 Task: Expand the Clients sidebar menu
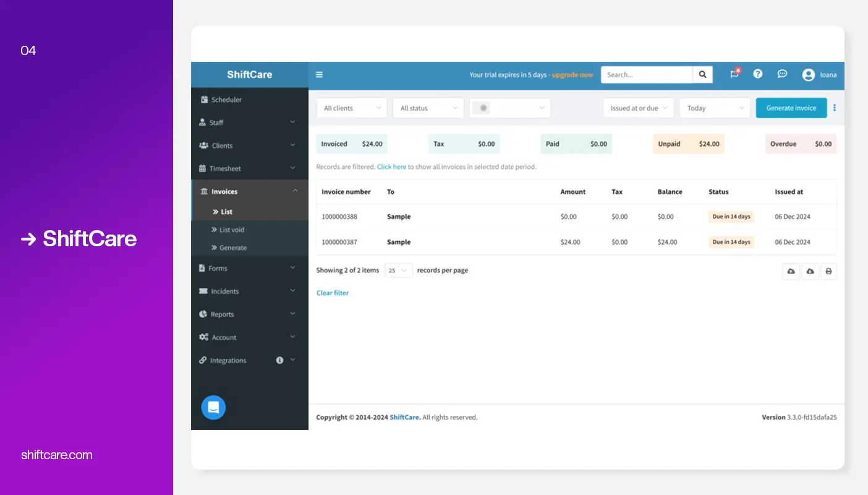(x=250, y=145)
